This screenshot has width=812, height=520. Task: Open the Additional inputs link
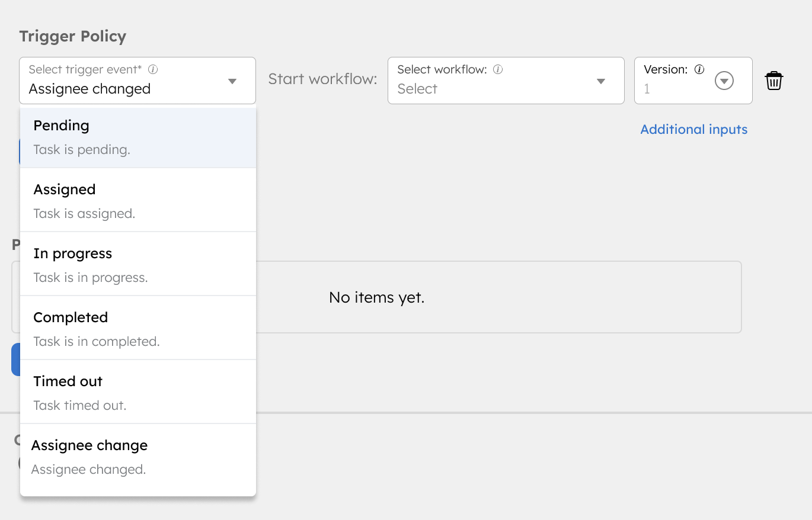click(693, 129)
